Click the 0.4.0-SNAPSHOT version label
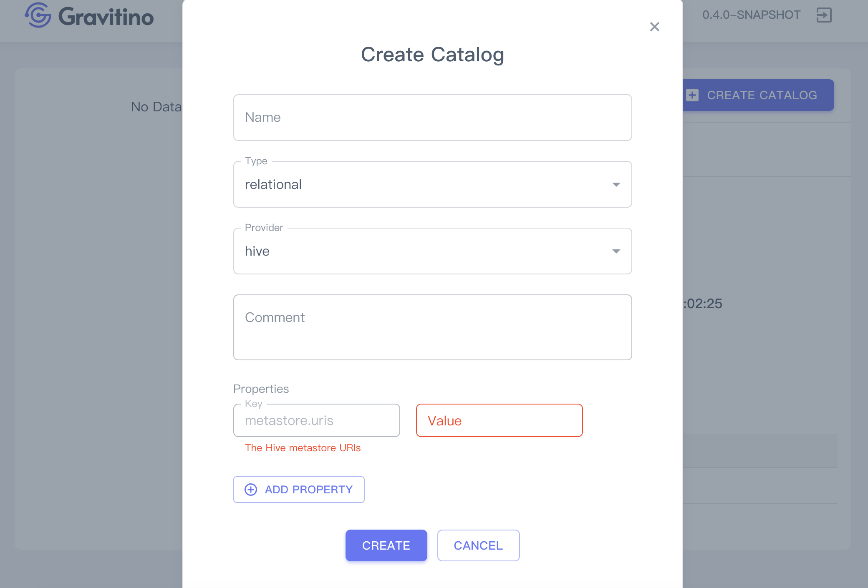The image size is (868, 588). tap(751, 15)
